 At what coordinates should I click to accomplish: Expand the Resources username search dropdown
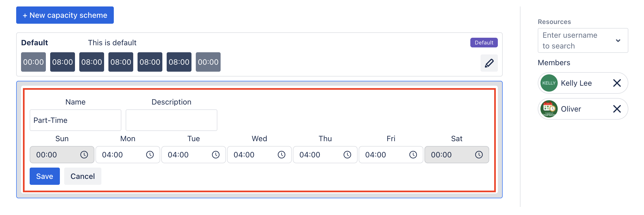[618, 40]
